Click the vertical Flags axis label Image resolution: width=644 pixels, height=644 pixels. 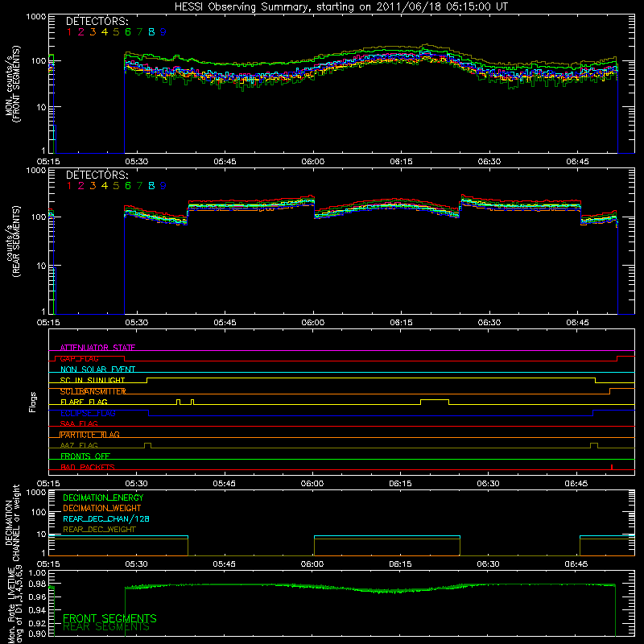33,402
